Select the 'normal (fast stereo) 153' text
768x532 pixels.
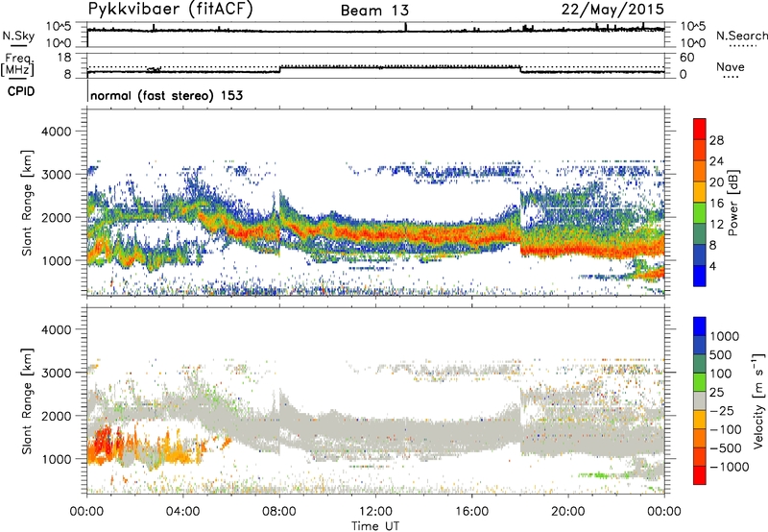coord(166,95)
